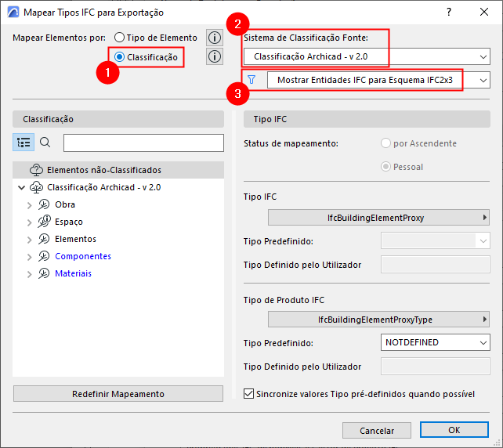
Task: Click the Archicad logo in title bar
Action: coord(13,13)
